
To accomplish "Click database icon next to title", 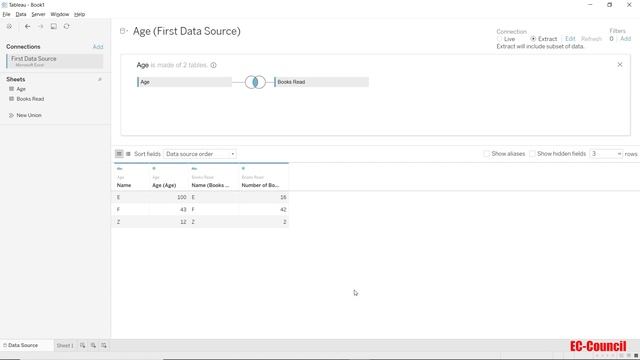I will pos(123,31).
